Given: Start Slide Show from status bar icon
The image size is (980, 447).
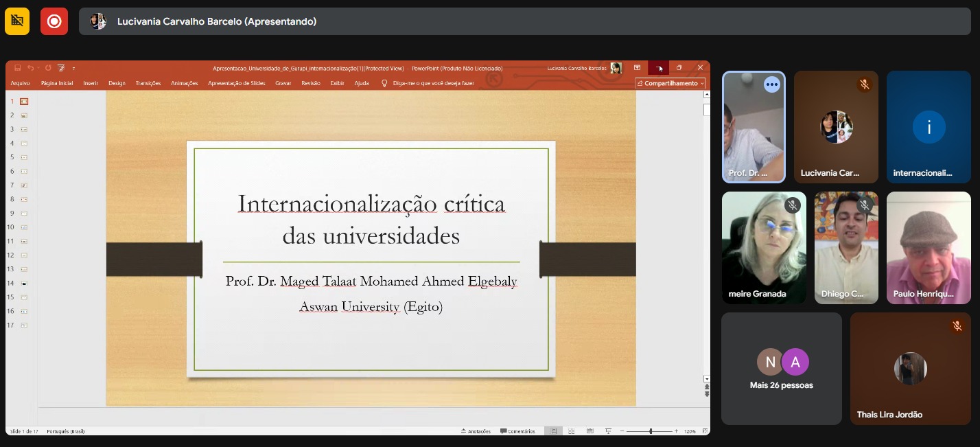Looking at the screenshot, I should (608, 431).
